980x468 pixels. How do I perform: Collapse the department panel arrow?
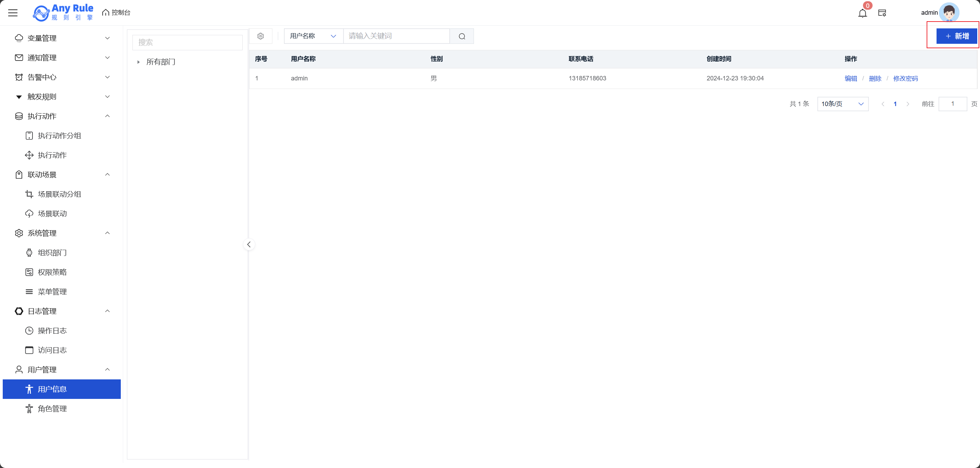(249, 244)
